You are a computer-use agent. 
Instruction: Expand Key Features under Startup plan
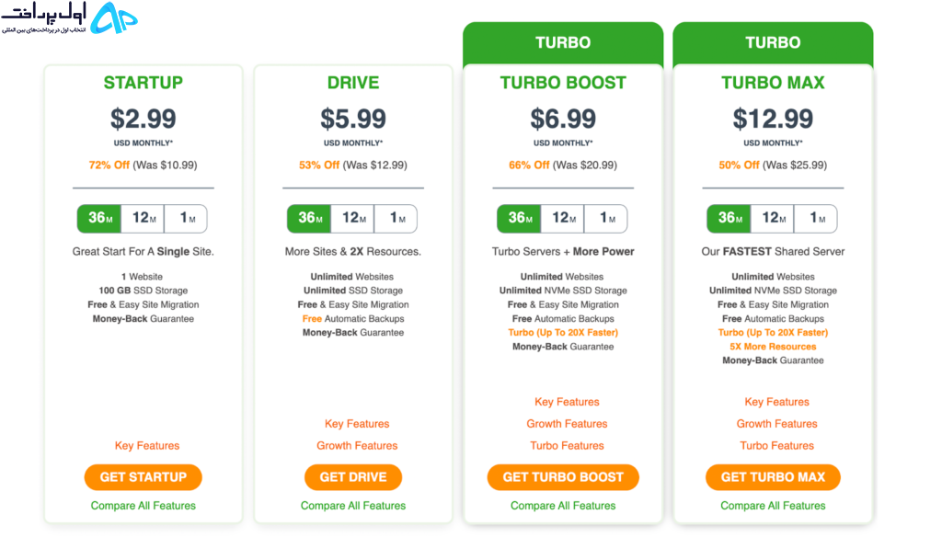(147, 445)
